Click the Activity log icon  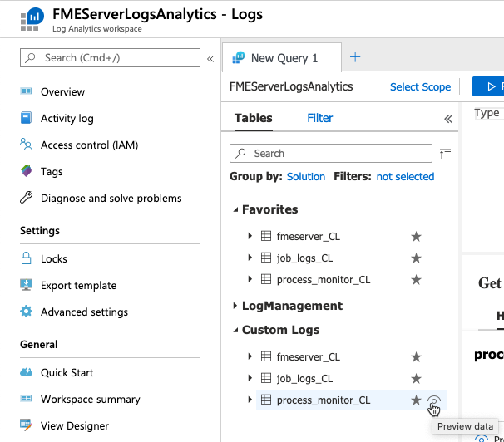click(x=26, y=118)
